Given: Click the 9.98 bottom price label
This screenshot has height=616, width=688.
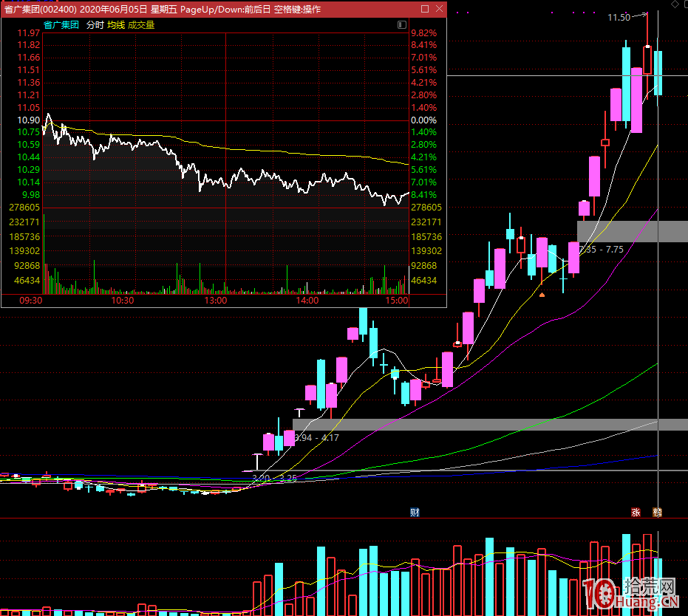Looking at the screenshot, I should (x=31, y=195).
